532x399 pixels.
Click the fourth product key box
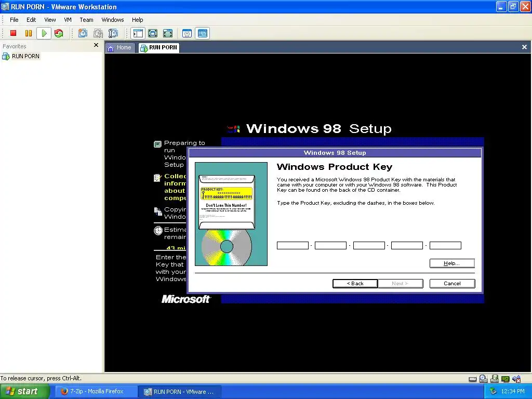click(407, 245)
